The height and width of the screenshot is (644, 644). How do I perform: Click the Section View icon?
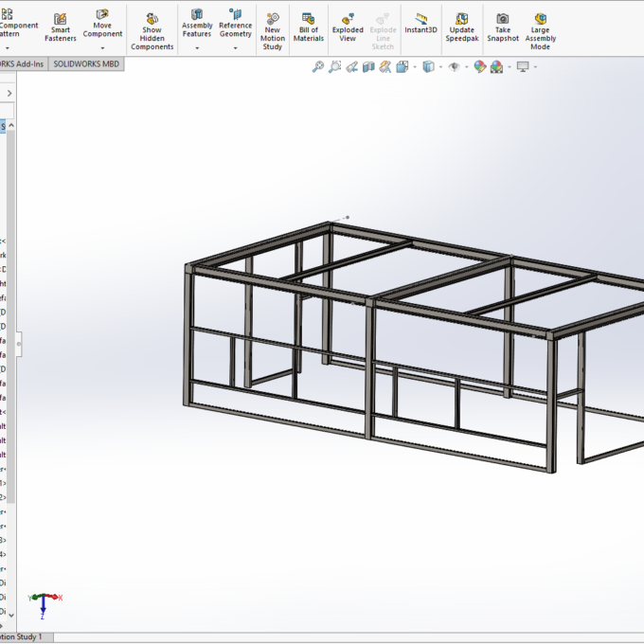[368, 67]
